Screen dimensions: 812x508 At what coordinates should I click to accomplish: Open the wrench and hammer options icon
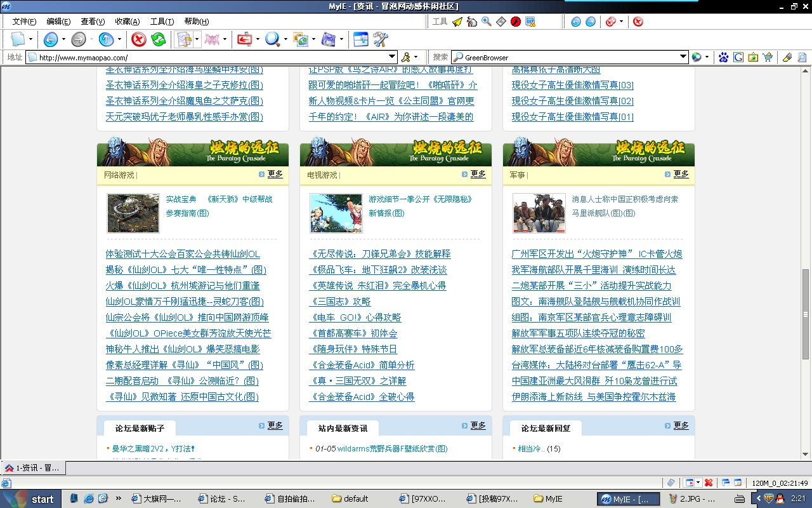[380, 39]
